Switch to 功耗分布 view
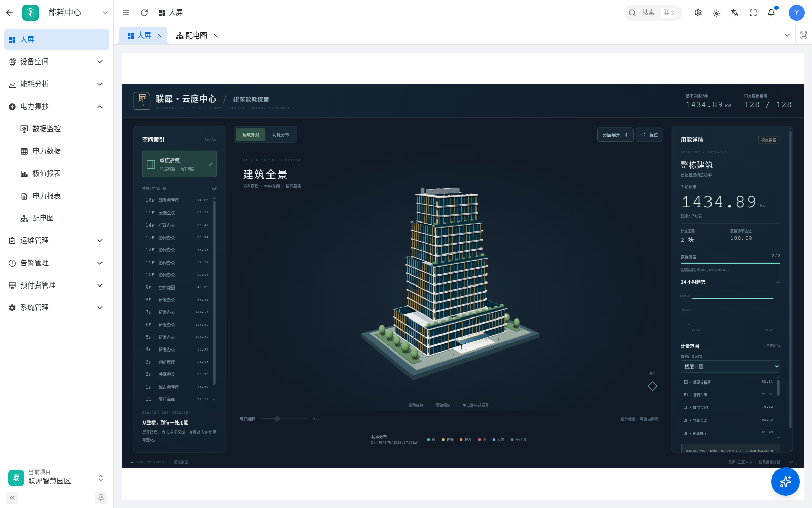812x508 pixels. pos(281,135)
